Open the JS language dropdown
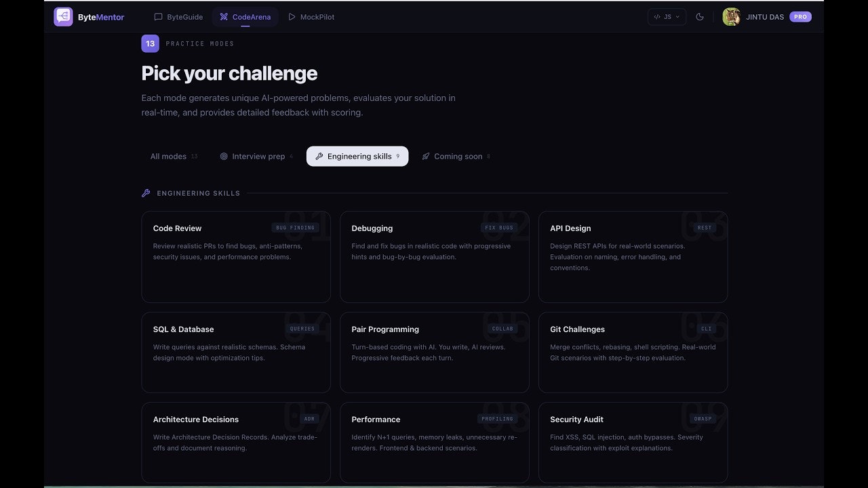Screen dimensions: 868x488 click(x=667, y=16)
